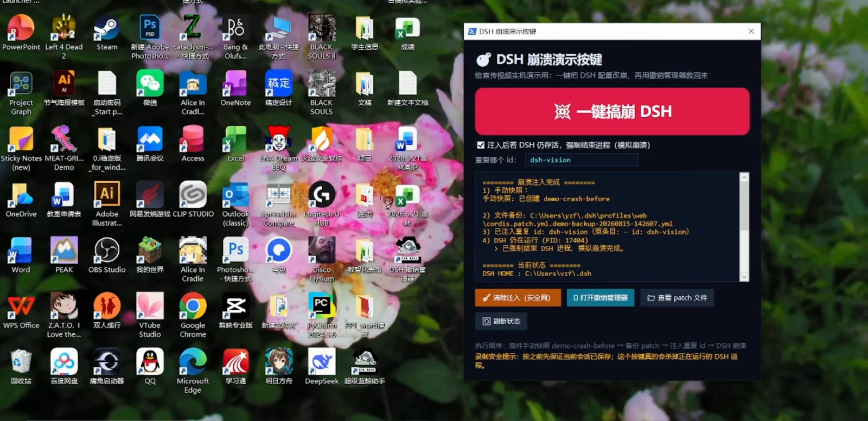Open PyCharm 2024.3.6 shortcut
This screenshot has width=868, height=421.
pyautogui.click(x=322, y=315)
